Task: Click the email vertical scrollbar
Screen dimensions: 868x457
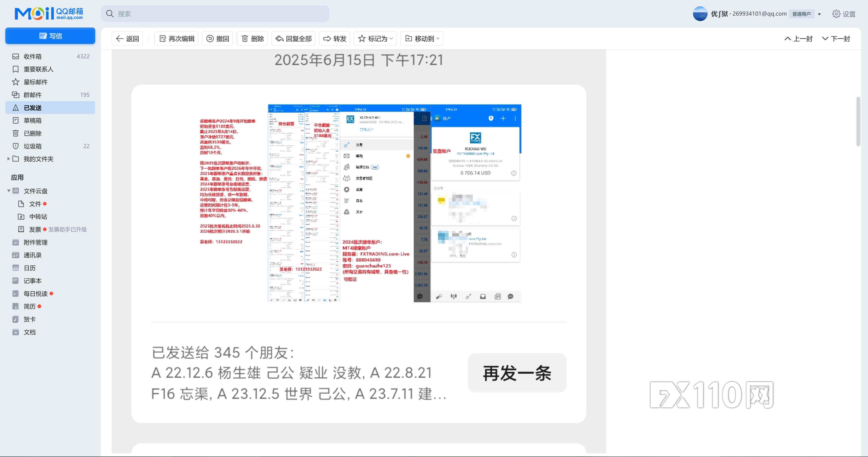Action: point(858,121)
